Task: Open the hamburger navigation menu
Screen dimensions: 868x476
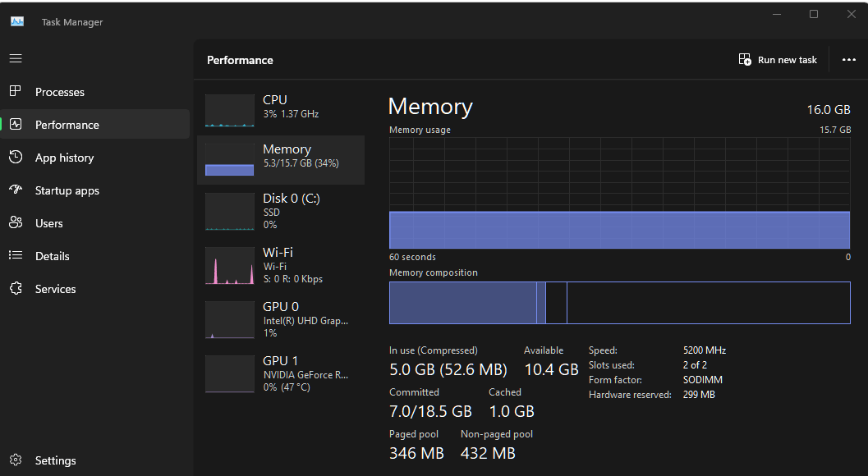Action: (16, 58)
